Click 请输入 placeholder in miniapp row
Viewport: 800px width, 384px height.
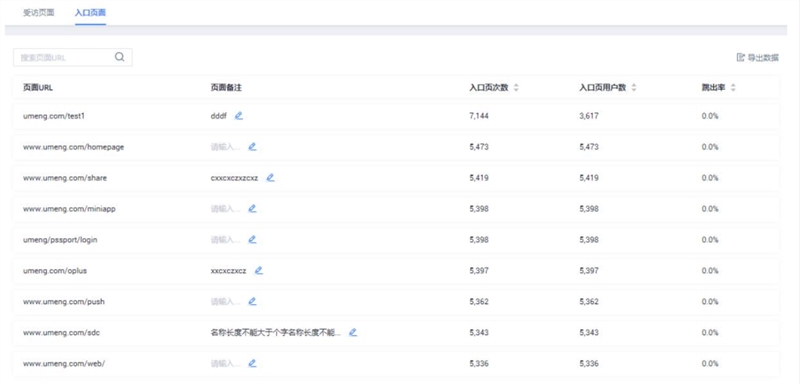(225, 209)
